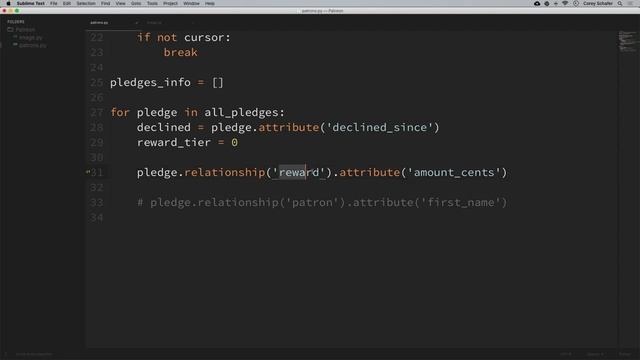The image size is (640, 360).
Task: Click the Corey Schafer user name
Action: pyautogui.click(x=598, y=3)
